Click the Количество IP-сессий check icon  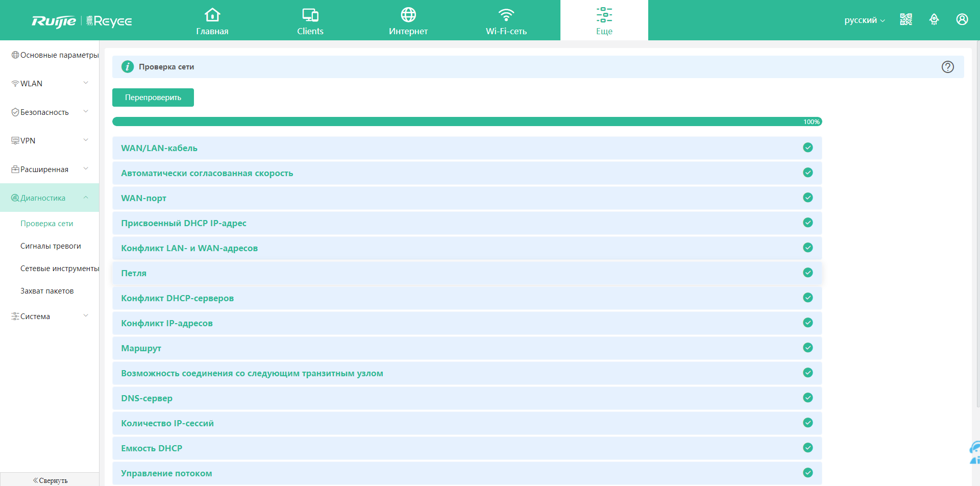[808, 423]
